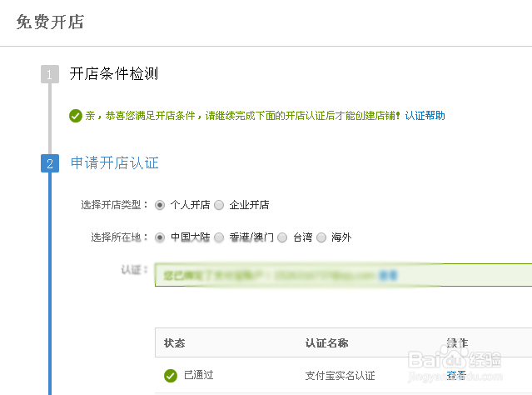Click the step 2 blue number badge
Screen dimensions: 532x395
click(50, 163)
